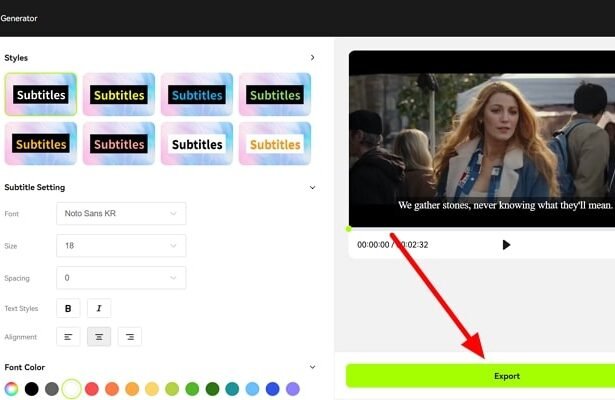This screenshot has height=400, width=615.
Task: Choose the dark green font color
Action: 213,389
